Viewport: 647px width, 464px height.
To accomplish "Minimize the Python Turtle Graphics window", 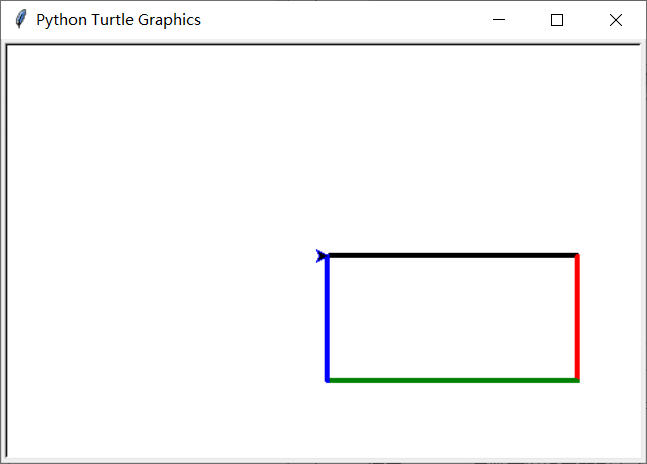I will click(498, 20).
